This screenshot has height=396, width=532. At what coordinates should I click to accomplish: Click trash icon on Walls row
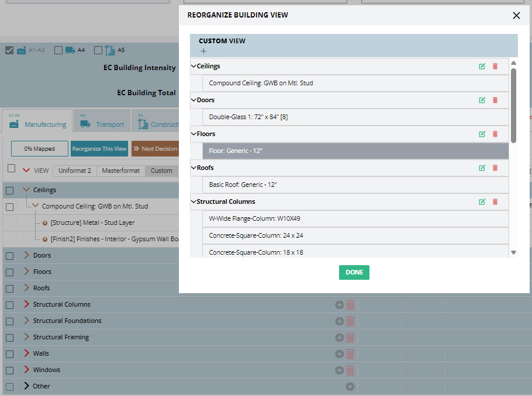[350, 353]
